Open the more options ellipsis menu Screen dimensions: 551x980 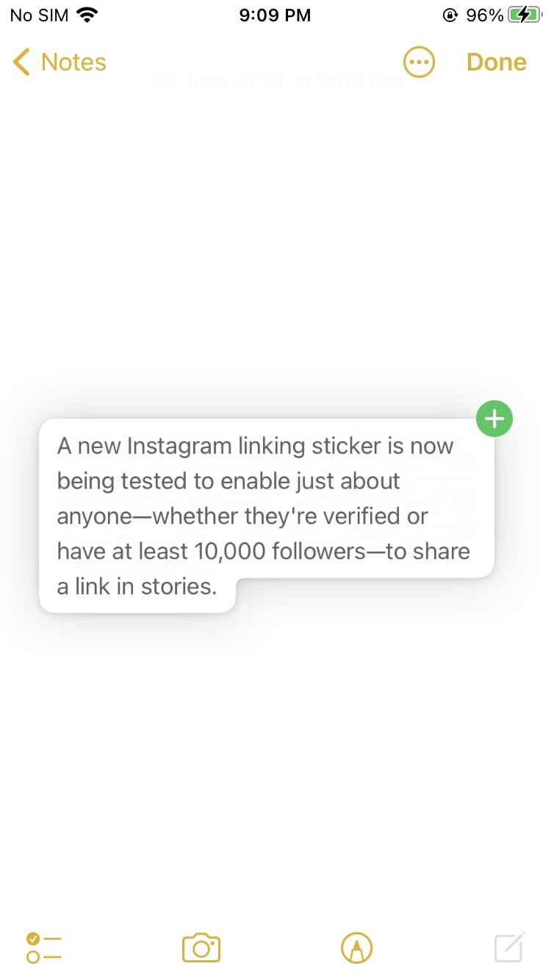coord(419,62)
